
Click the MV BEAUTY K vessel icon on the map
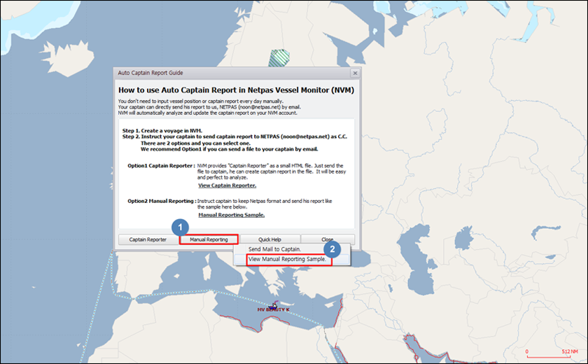pyautogui.click(x=274, y=305)
